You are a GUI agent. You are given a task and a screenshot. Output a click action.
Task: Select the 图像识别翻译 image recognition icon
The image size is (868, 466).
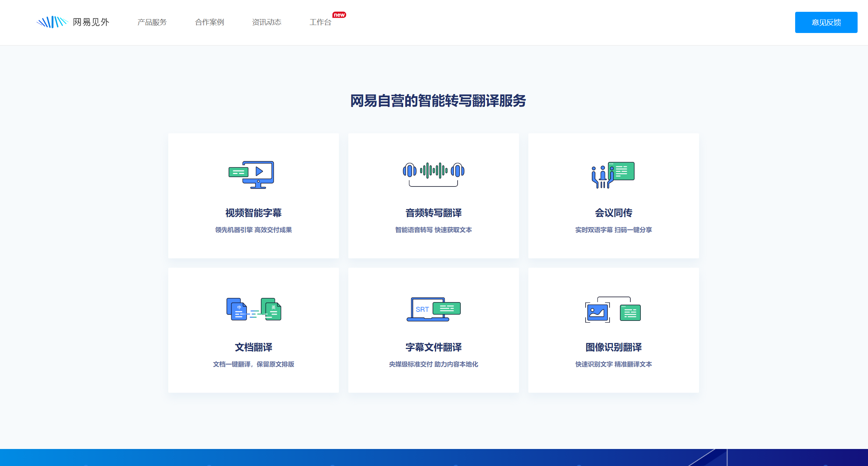(x=613, y=309)
